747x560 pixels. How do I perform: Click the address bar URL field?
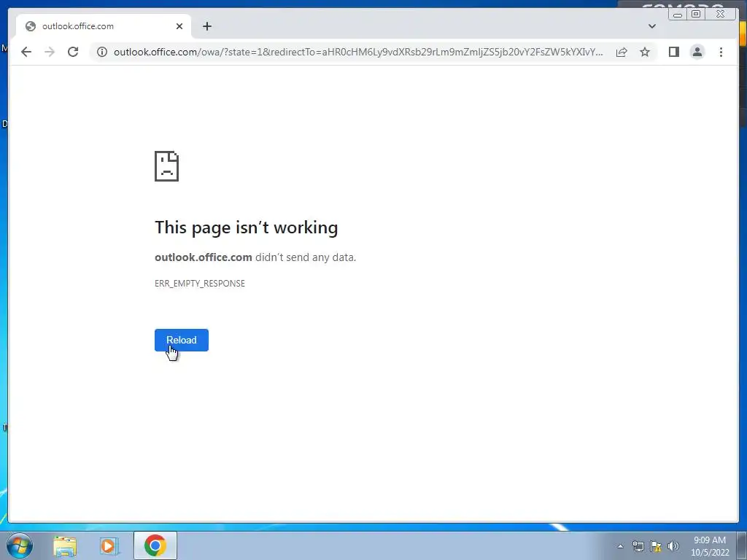(358, 52)
